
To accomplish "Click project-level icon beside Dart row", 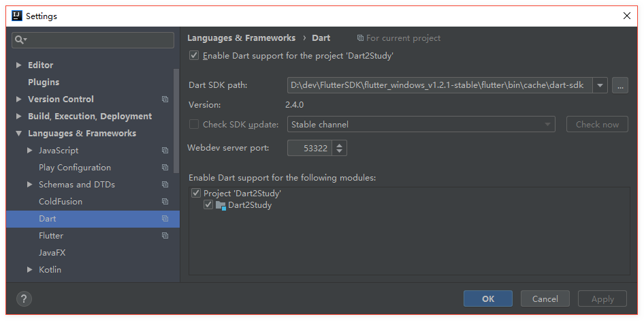I will tap(165, 219).
